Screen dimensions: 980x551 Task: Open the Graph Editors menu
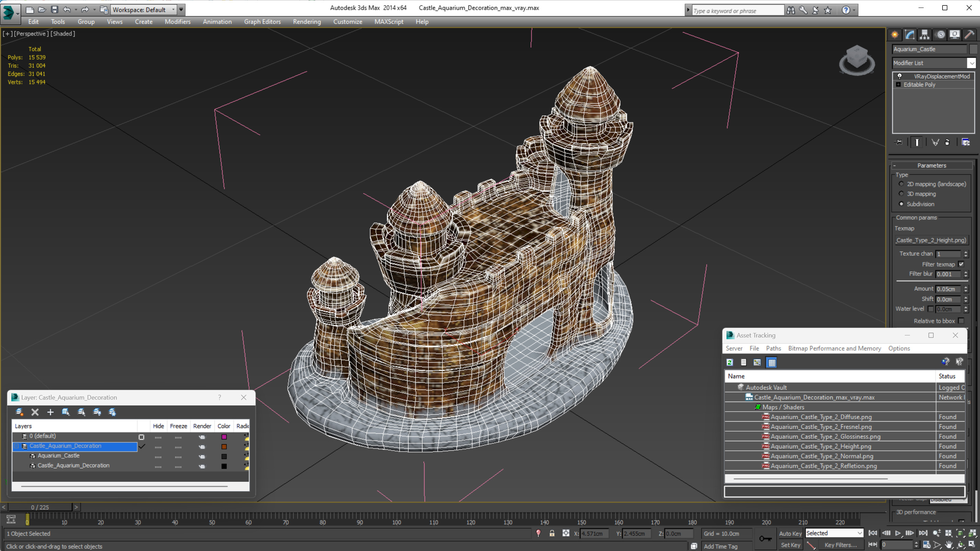262,22
